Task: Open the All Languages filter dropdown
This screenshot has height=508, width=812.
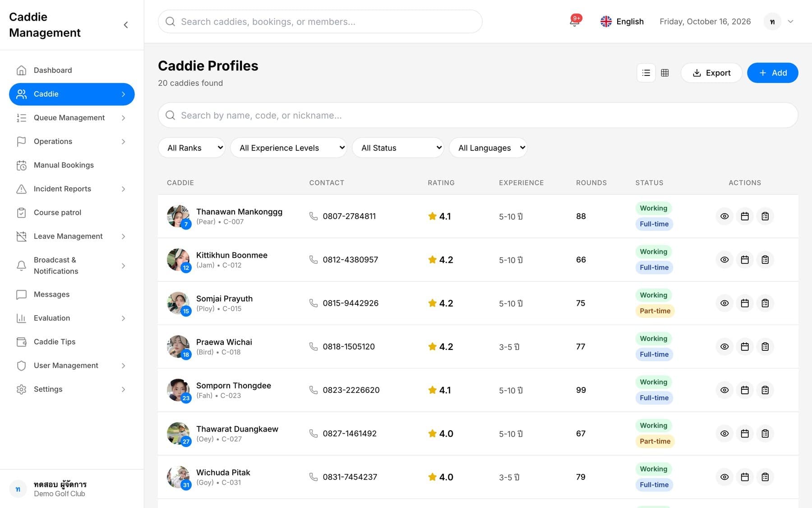Action: click(488, 148)
